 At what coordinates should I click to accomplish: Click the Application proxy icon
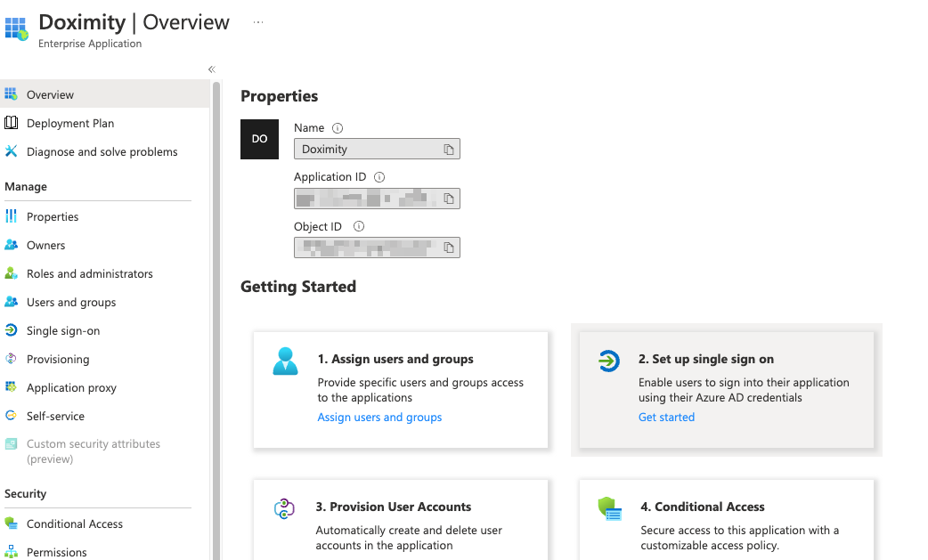tap(11, 386)
